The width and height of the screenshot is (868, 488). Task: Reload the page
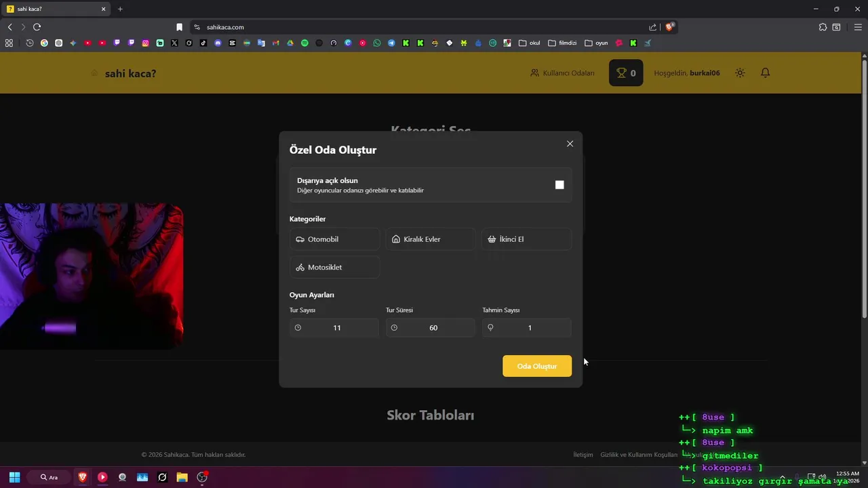tap(37, 27)
